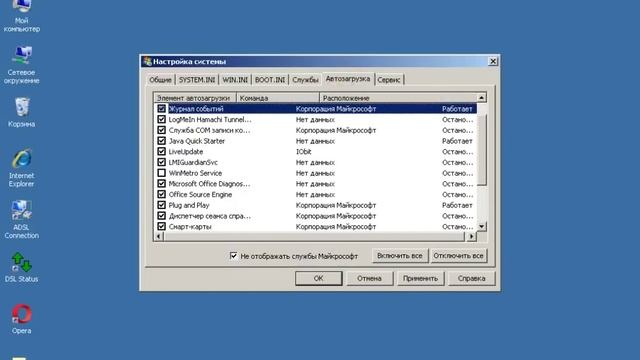
Task: Select the Plug and Play row text
Action: pos(189,205)
